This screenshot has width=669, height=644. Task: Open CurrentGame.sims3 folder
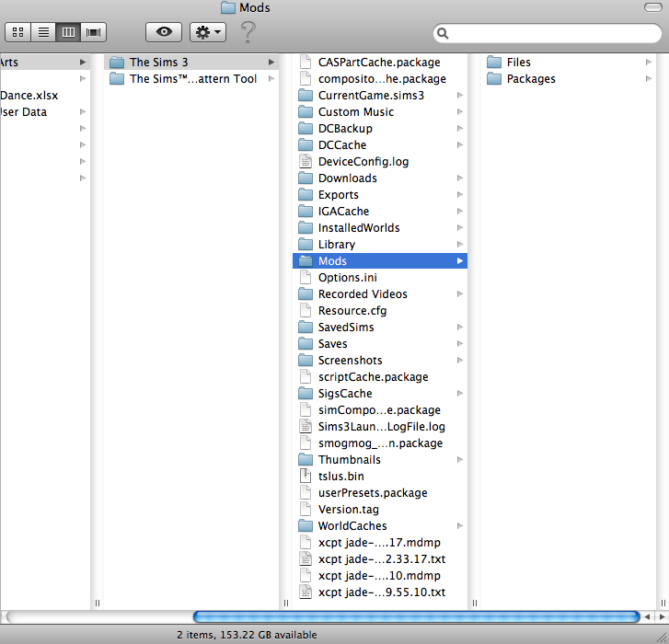click(380, 96)
